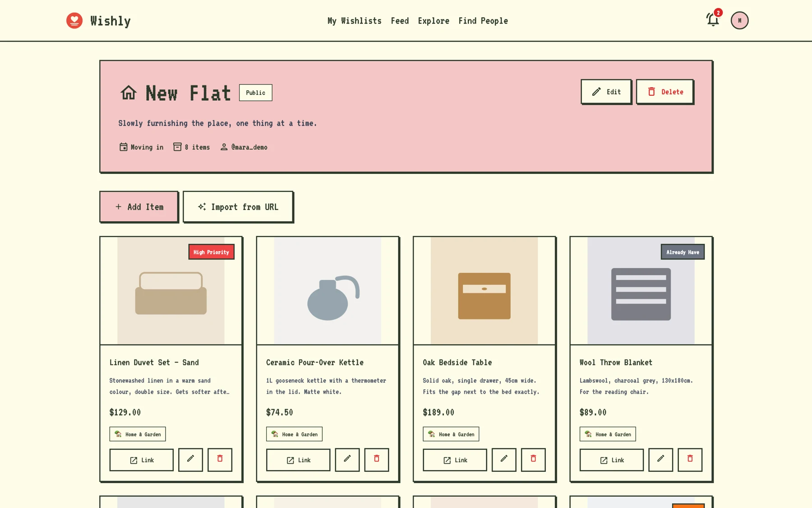This screenshot has width=812, height=508.
Task: Click Home & Garden tag on Ceramic Kettle
Action: coord(294,434)
